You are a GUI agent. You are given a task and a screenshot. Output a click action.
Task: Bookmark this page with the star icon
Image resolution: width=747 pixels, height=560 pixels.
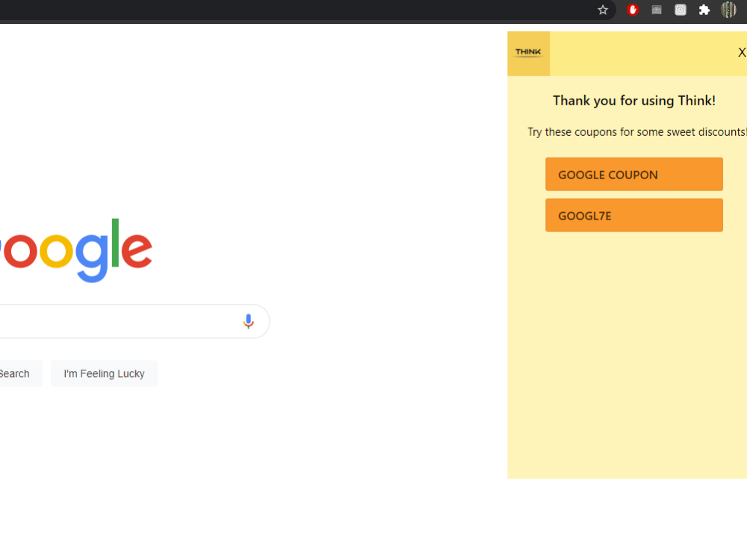[x=603, y=10]
